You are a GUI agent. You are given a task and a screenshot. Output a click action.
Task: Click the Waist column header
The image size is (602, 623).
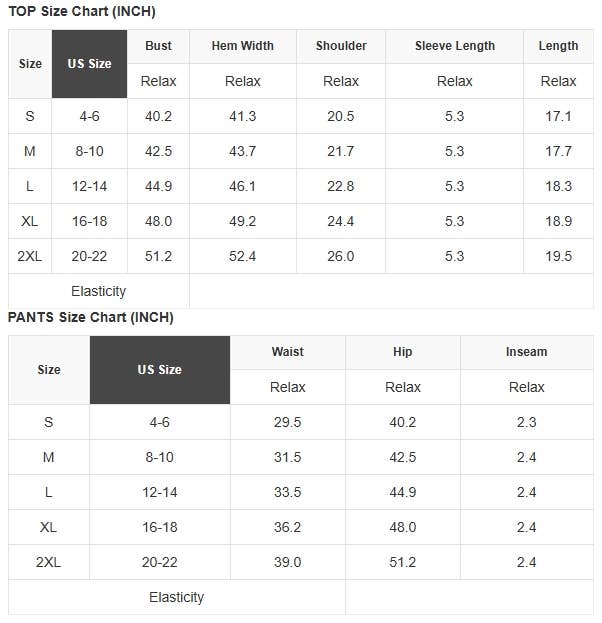pos(288,352)
